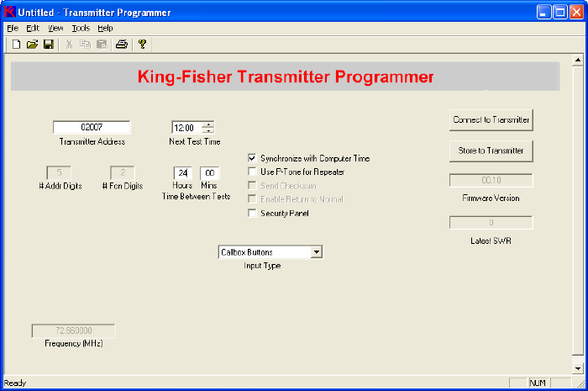Expand the Input Type dropdown arrow

317,251
